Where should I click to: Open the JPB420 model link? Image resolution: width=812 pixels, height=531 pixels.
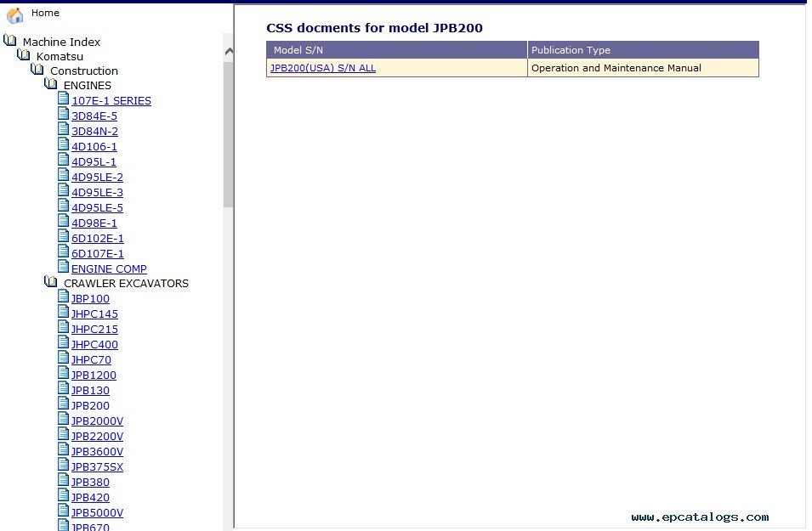pyautogui.click(x=91, y=497)
